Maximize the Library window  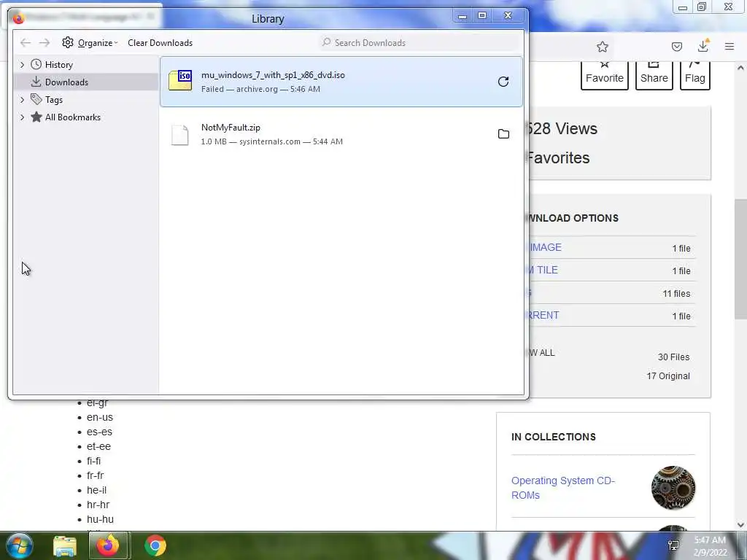click(482, 16)
